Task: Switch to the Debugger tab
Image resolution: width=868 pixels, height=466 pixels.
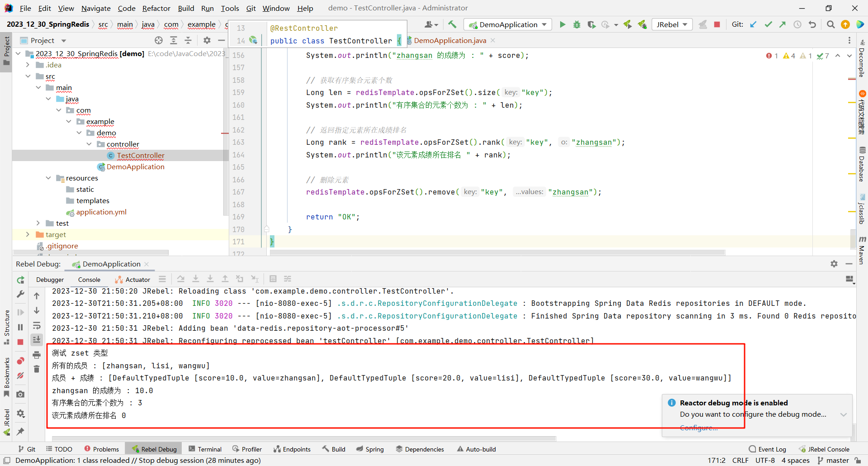Action: [x=50, y=280]
